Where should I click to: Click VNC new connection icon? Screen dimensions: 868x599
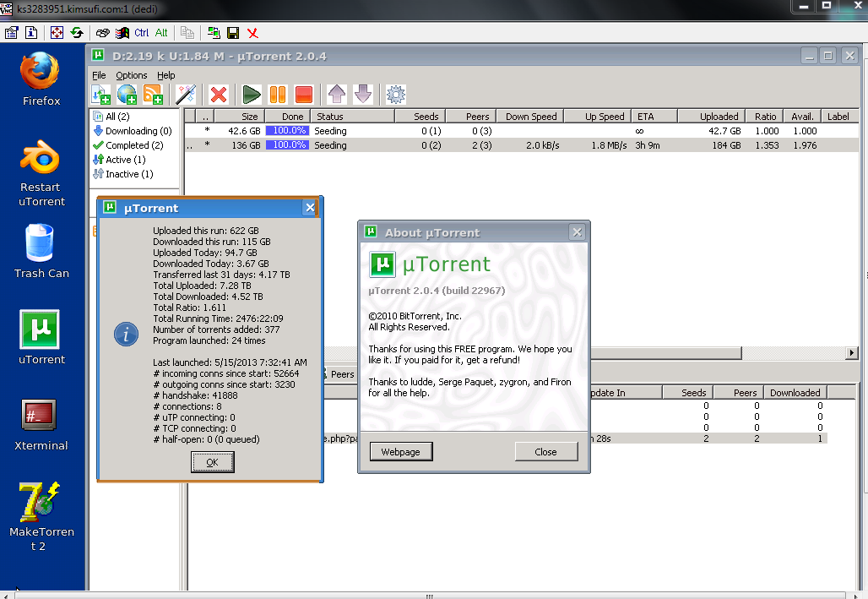pos(214,33)
